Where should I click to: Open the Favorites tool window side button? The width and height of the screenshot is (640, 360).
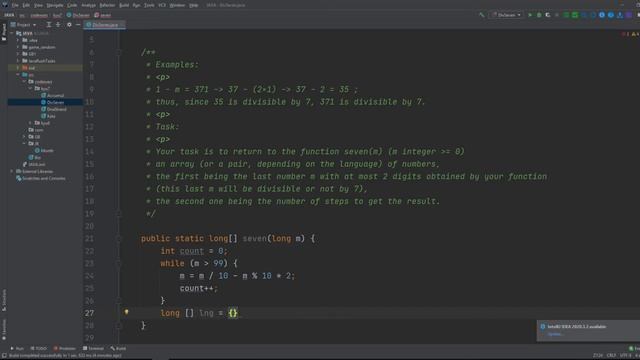[4, 329]
